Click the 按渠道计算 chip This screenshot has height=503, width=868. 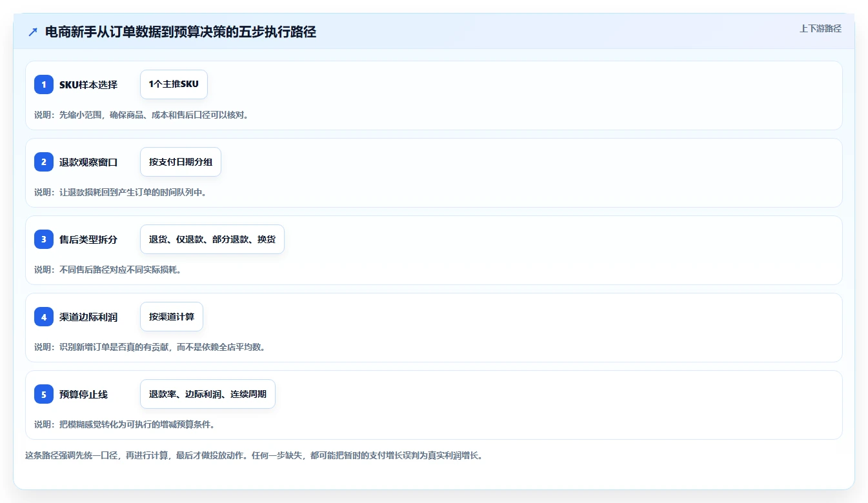tap(172, 317)
